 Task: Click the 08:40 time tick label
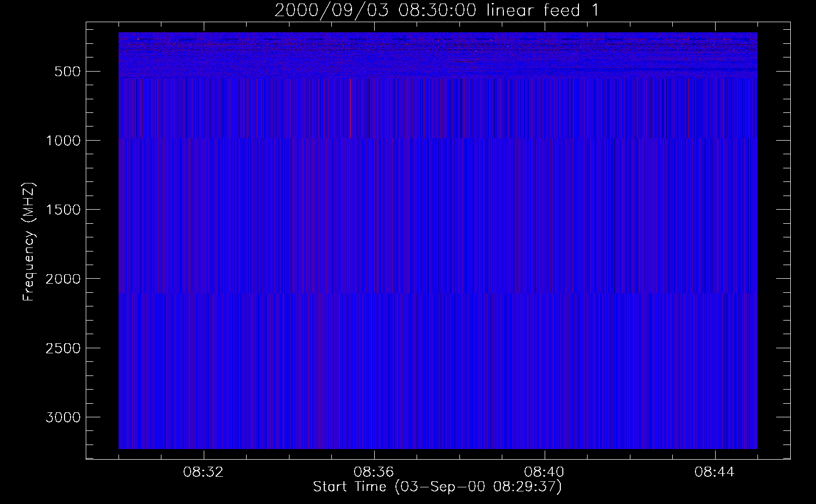click(x=544, y=472)
